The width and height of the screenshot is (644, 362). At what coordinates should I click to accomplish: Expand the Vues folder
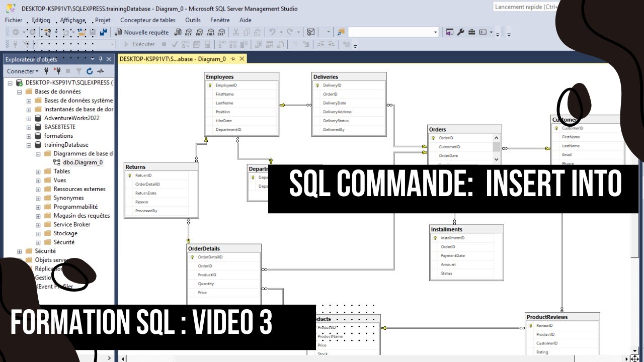tap(38, 180)
